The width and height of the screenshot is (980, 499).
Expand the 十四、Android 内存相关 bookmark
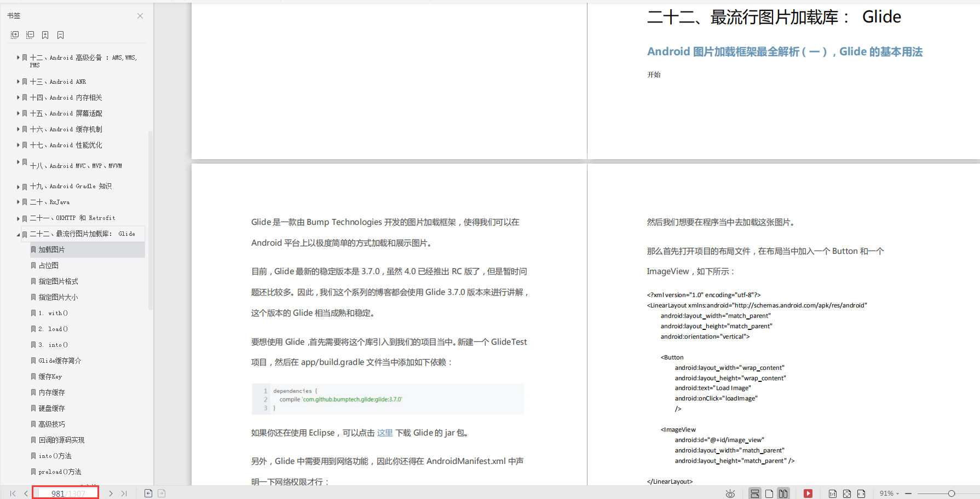point(18,97)
